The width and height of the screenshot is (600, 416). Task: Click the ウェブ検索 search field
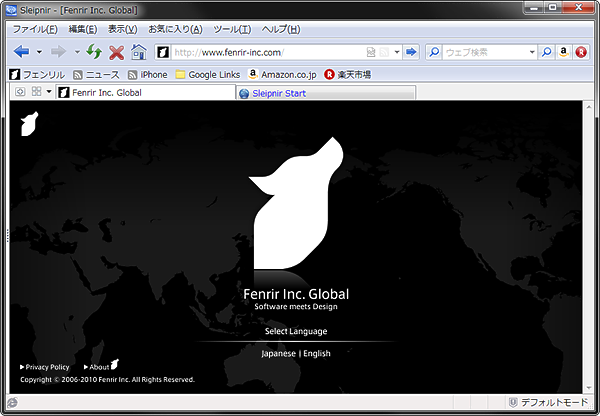pyautogui.click(x=485, y=52)
